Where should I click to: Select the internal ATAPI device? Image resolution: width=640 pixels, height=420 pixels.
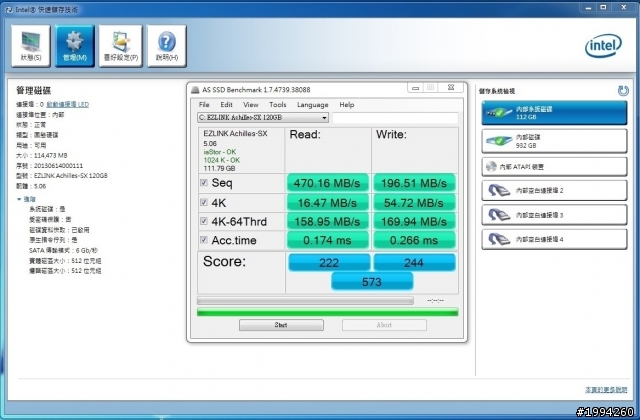(x=554, y=167)
